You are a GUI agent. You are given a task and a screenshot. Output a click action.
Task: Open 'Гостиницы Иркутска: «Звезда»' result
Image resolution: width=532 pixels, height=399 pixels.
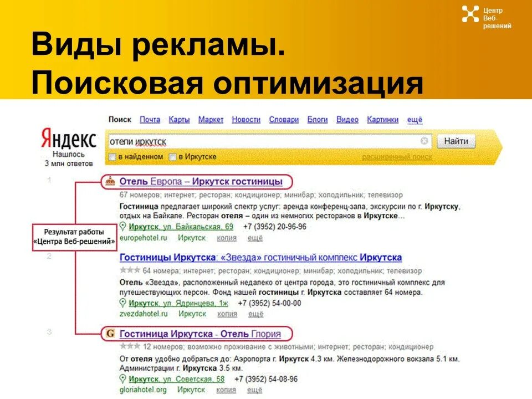(260, 258)
